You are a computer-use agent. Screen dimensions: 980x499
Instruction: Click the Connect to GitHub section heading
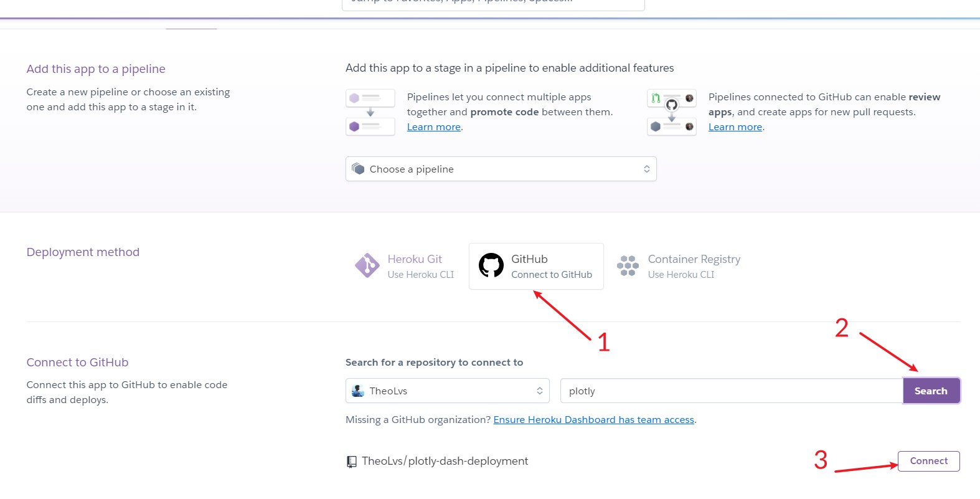77,363
